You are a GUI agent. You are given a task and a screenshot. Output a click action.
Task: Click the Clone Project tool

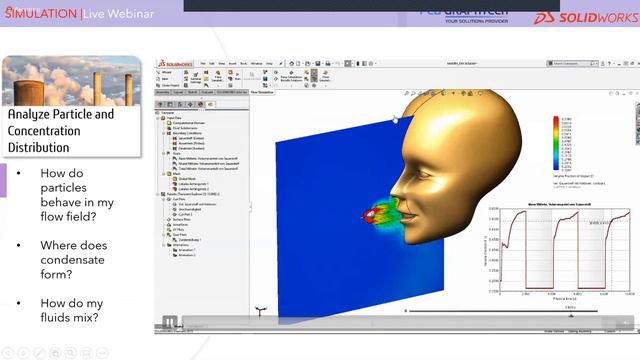168,86
